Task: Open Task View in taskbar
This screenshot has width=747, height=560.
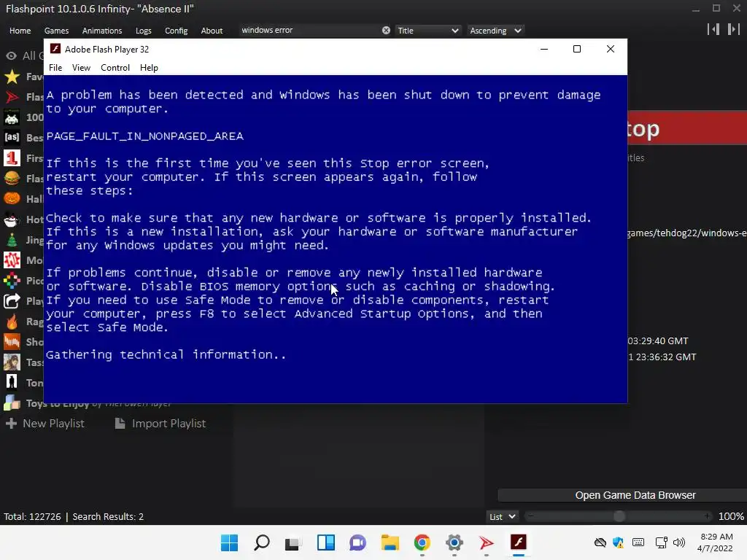Action: [293, 542]
